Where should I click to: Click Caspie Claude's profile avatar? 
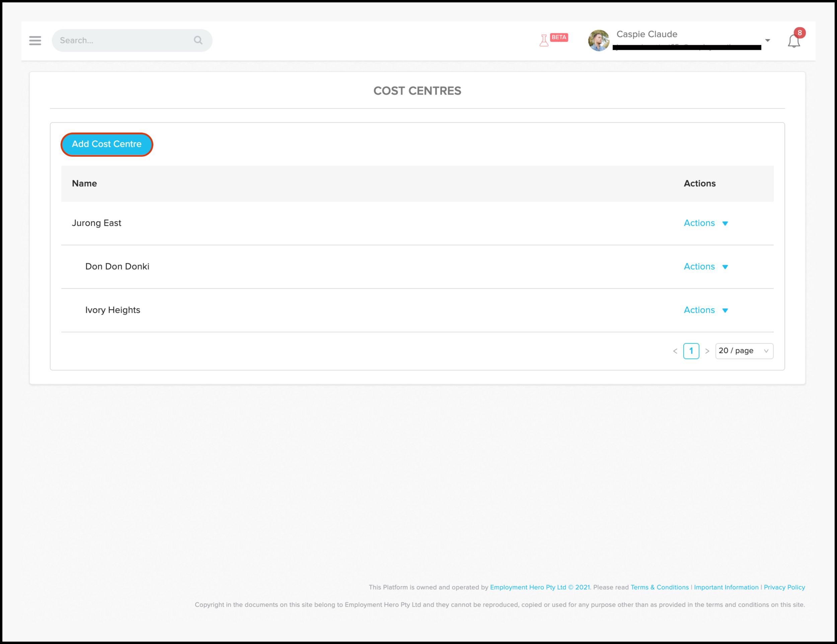(x=599, y=40)
